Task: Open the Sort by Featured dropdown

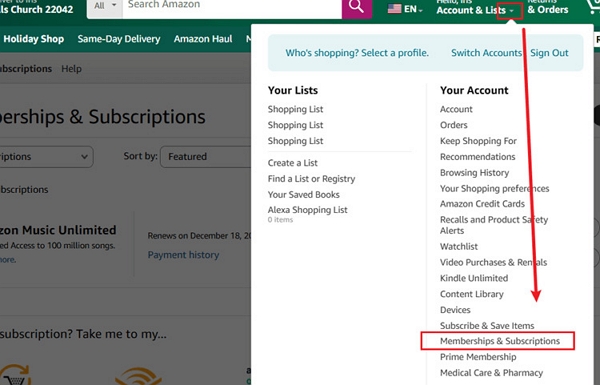Action: tap(205, 157)
